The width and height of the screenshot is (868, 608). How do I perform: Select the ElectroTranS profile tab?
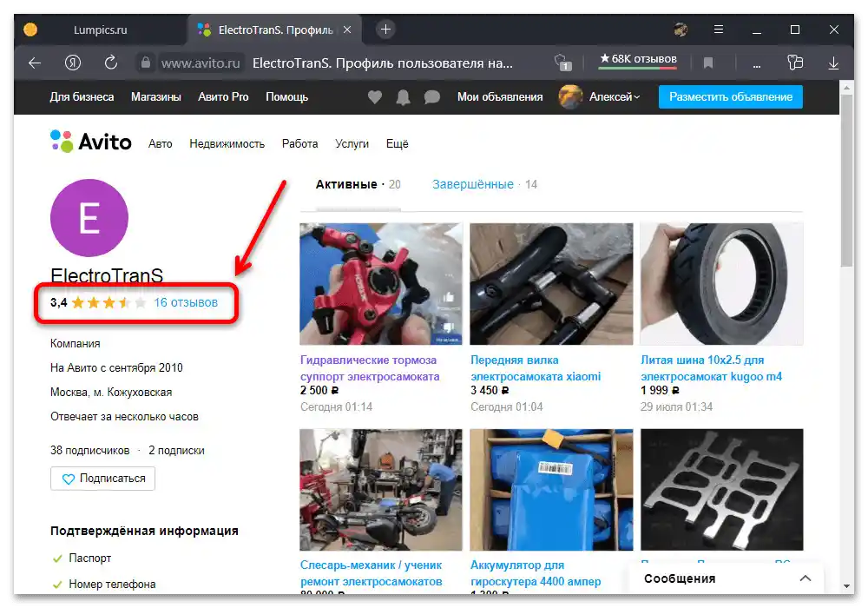click(274, 30)
